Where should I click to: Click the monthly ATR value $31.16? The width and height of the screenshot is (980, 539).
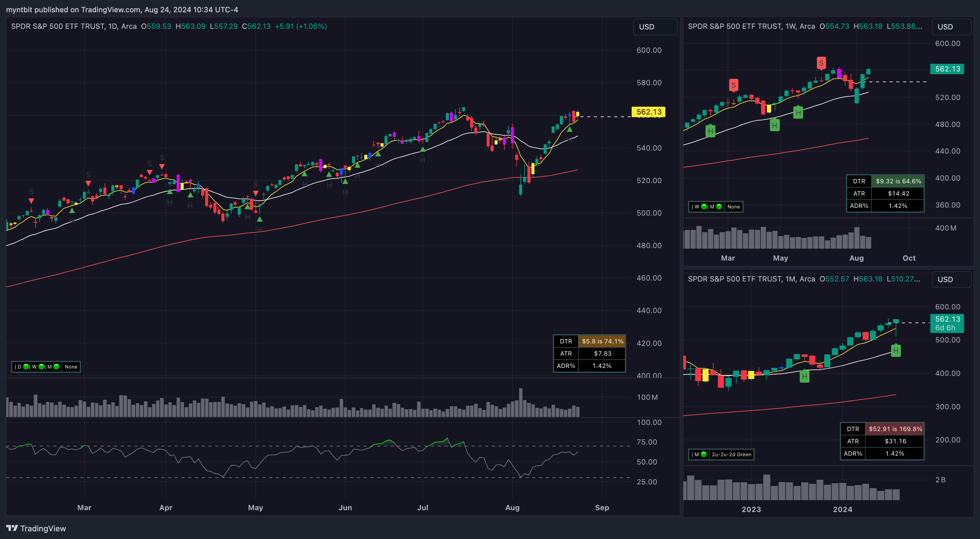point(895,441)
